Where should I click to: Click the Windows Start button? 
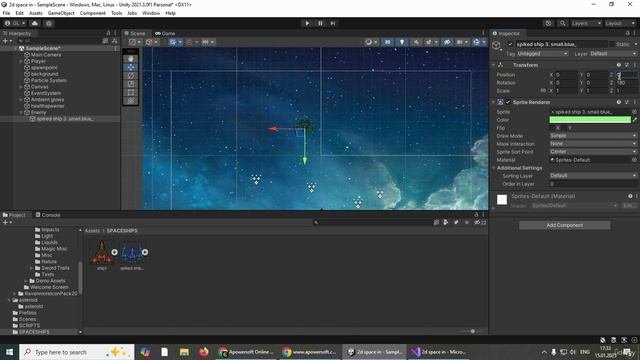(x=9, y=352)
